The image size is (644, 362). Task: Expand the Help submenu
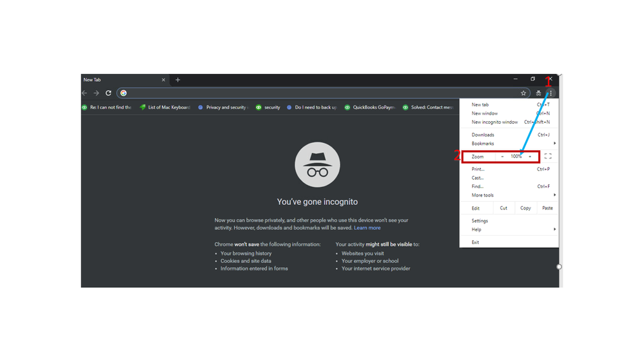point(509,229)
